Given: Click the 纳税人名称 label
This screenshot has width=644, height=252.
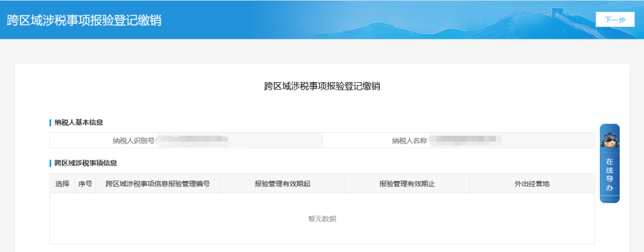Looking at the screenshot, I should pos(410,141).
